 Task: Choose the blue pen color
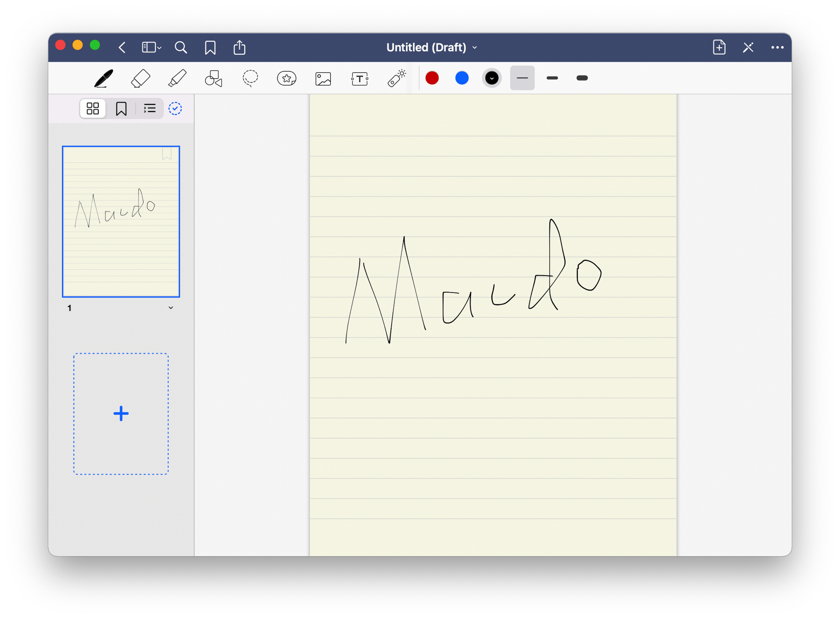pos(462,78)
